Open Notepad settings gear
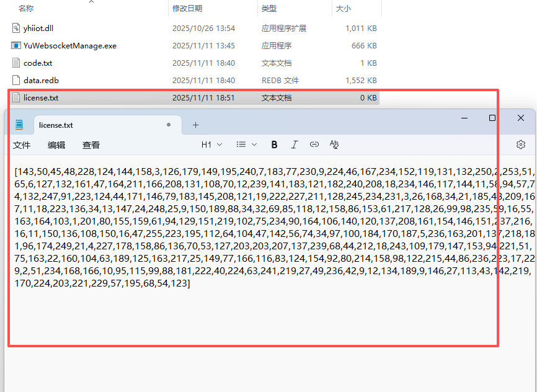This screenshot has height=392, width=537. [x=521, y=145]
